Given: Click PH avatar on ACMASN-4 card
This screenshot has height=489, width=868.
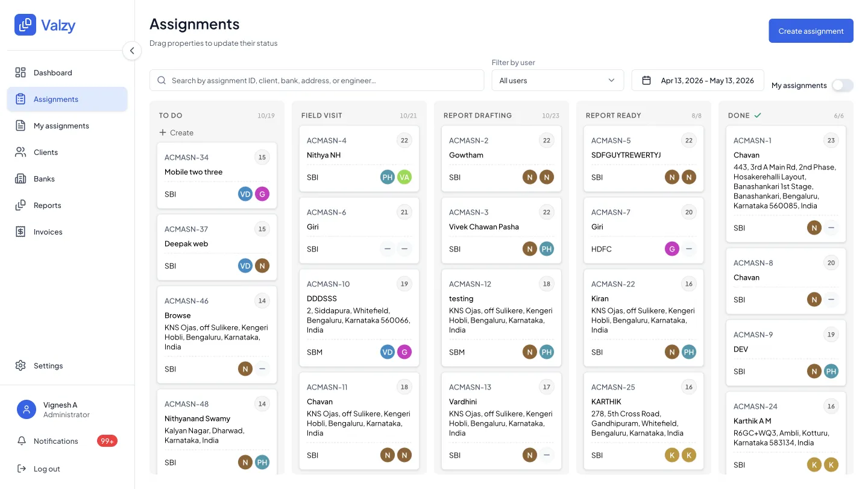Looking at the screenshot, I should coord(388,177).
